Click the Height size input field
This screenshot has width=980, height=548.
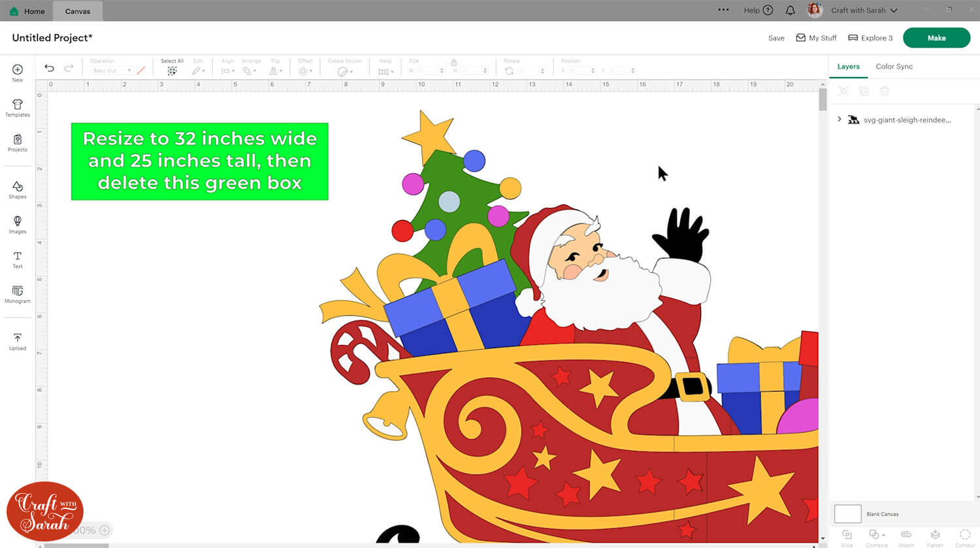coord(475,71)
